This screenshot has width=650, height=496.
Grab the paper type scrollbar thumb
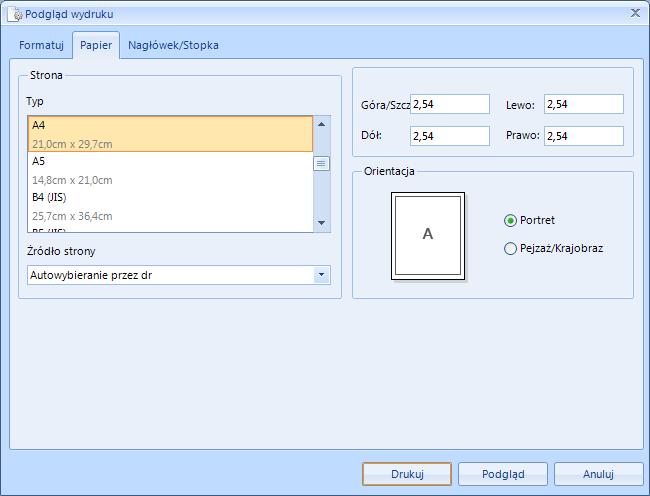click(x=321, y=164)
